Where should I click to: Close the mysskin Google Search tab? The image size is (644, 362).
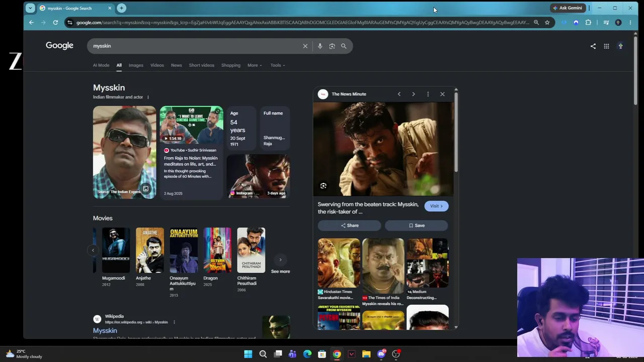[x=110, y=8]
